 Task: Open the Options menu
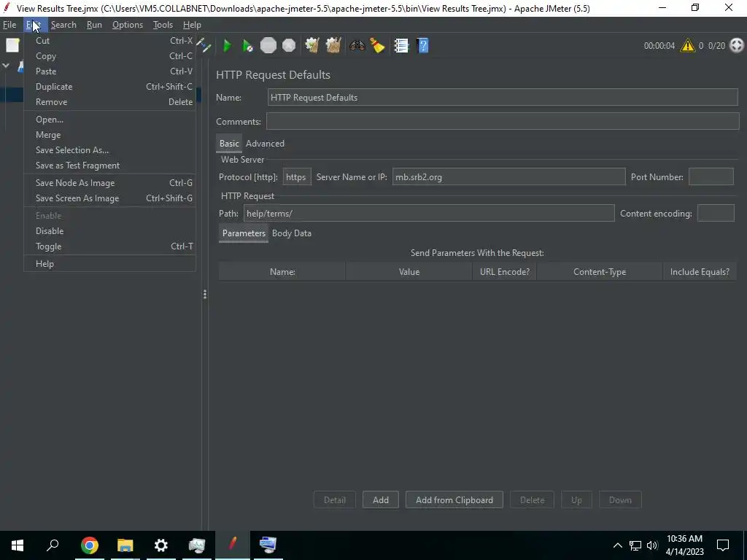click(127, 25)
